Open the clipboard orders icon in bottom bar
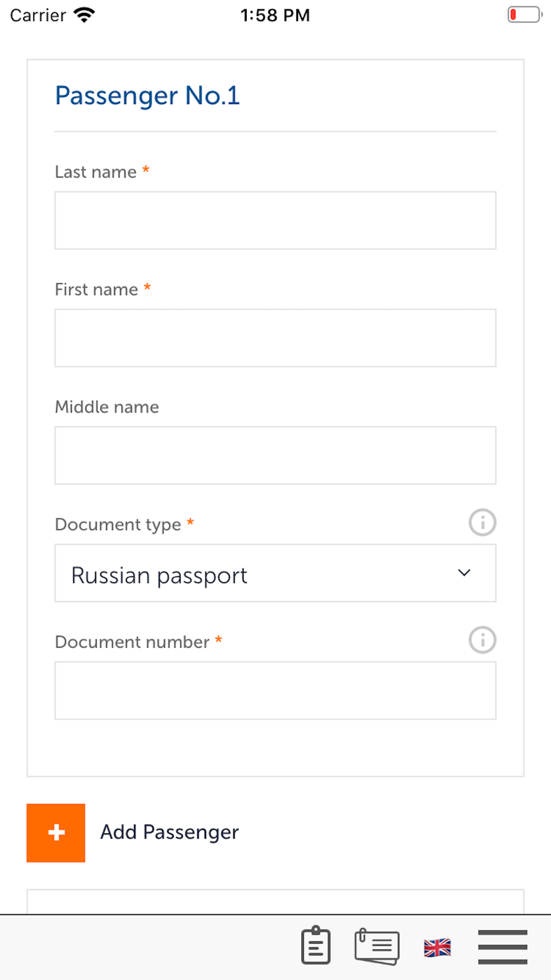The height and width of the screenshot is (980, 551). point(316,945)
